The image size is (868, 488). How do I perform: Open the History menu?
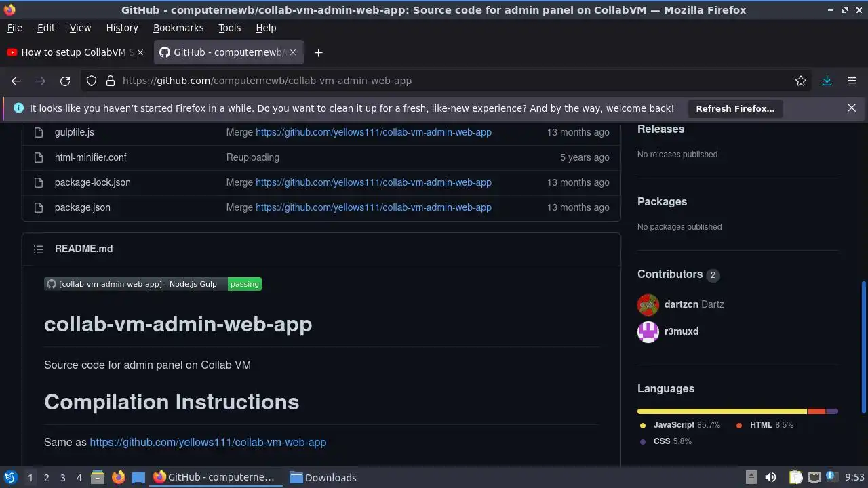click(x=122, y=28)
